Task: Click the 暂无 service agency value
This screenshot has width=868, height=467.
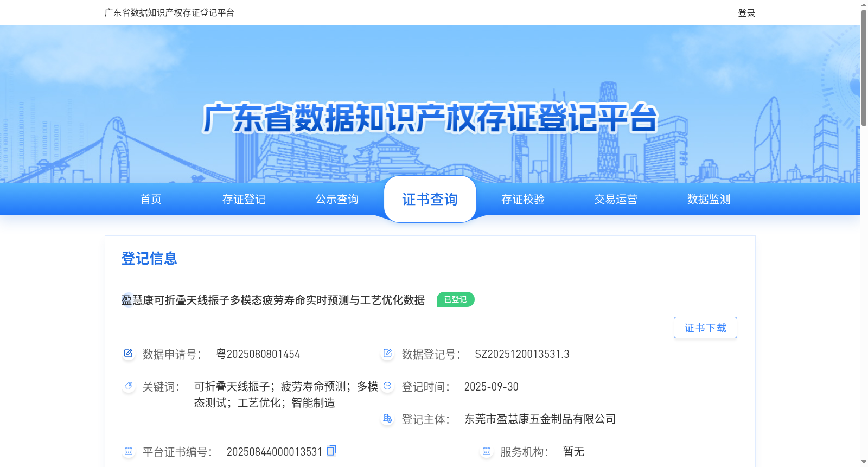Action: (573, 451)
